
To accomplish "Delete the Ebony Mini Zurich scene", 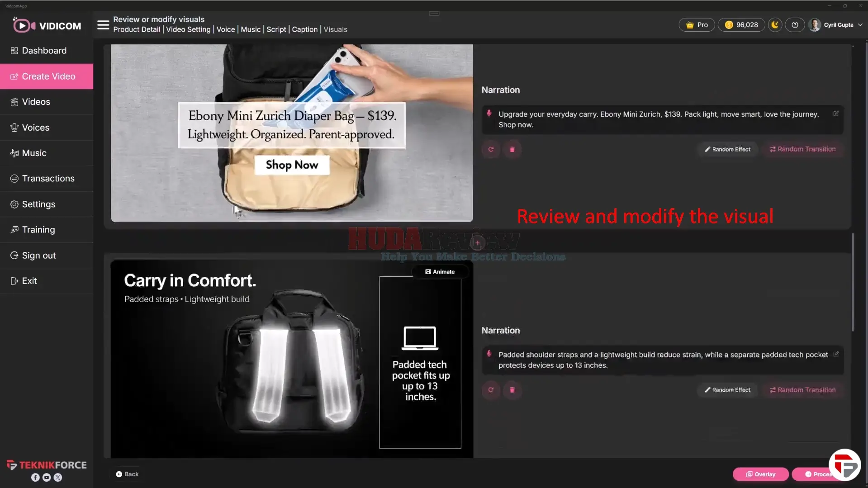I will pyautogui.click(x=512, y=149).
